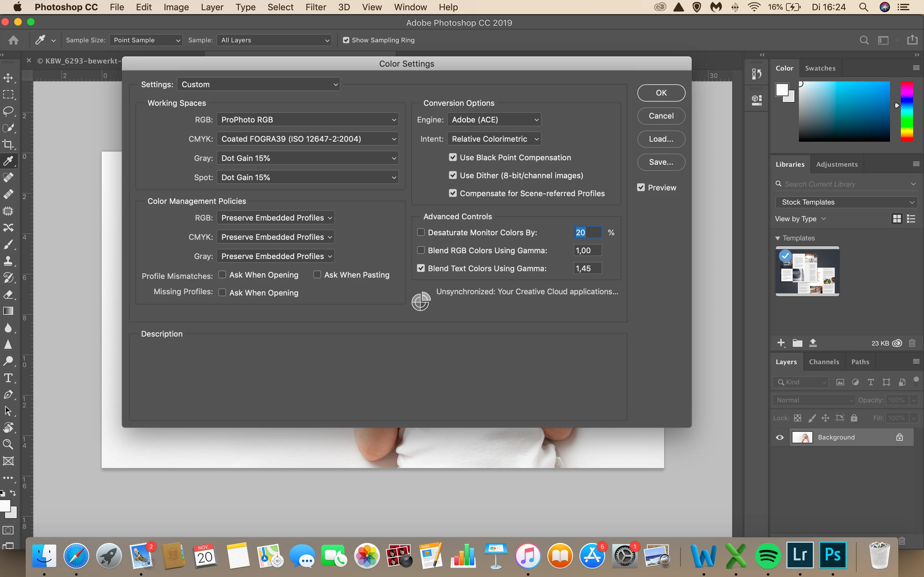The width and height of the screenshot is (924, 577).
Task: Open the Intent dropdown
Action: (494, 139)
